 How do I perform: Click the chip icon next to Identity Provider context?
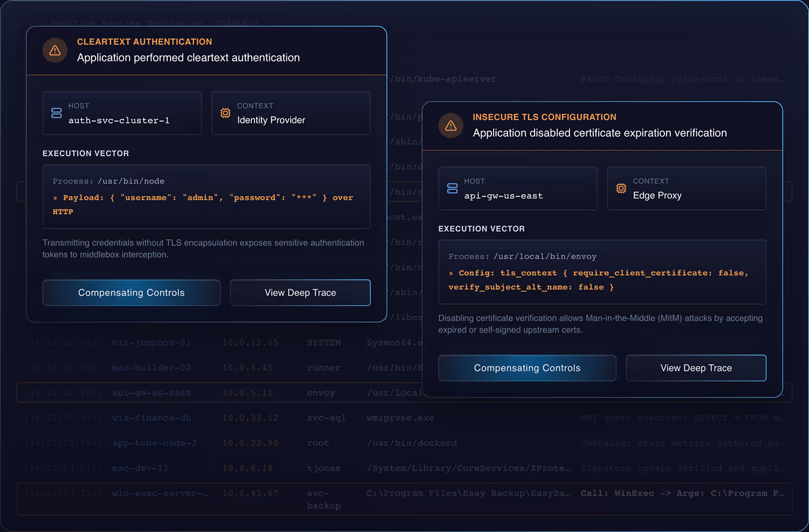point(225,113)
